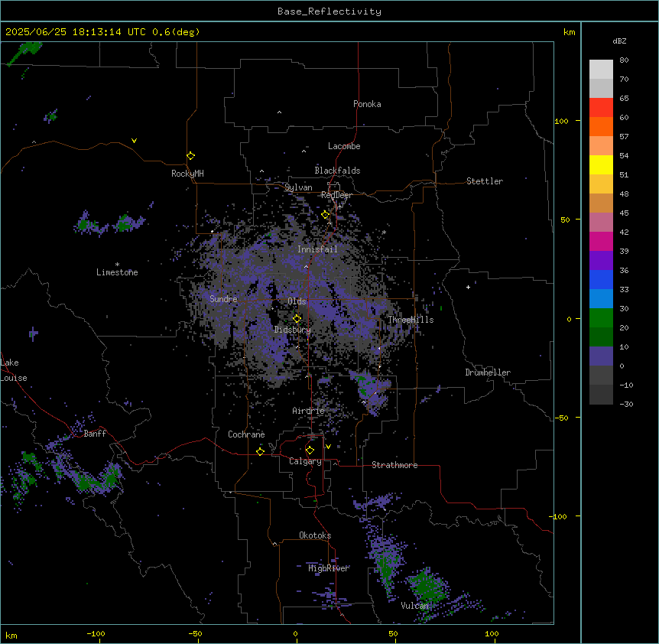Click the Calgary label
The height and width of the screenshot is (644, 659).
305,461
